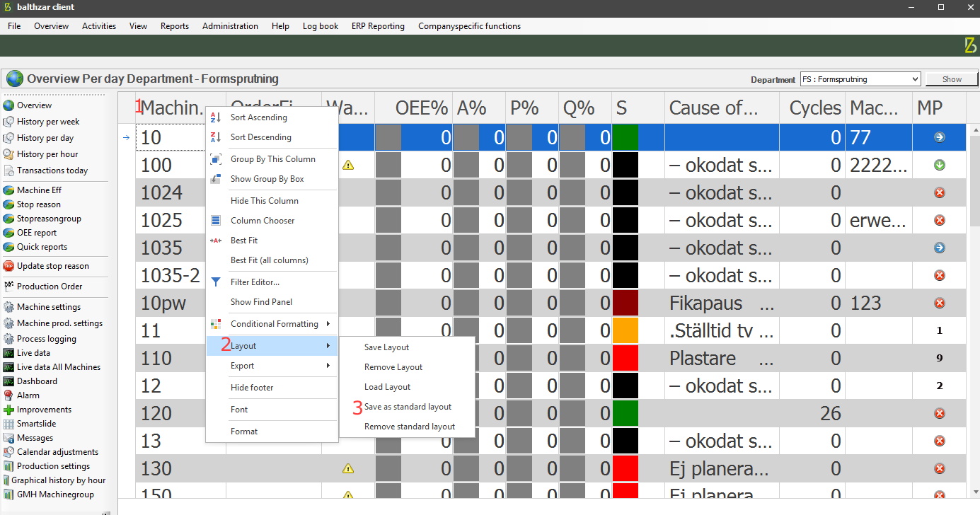
Task: Click the Update stop reason icon
Action: point(9,266)
